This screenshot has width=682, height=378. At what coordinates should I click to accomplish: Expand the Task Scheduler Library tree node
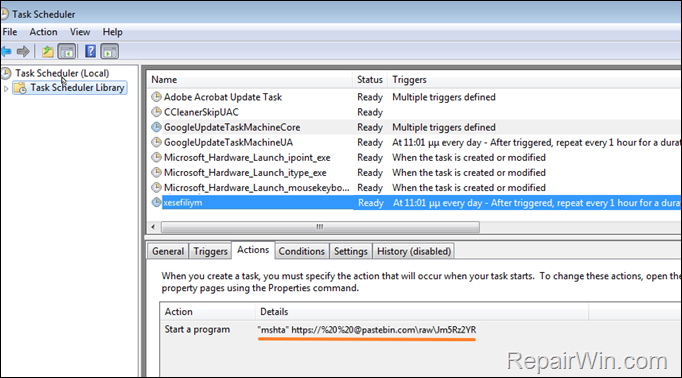click(6, 88)
